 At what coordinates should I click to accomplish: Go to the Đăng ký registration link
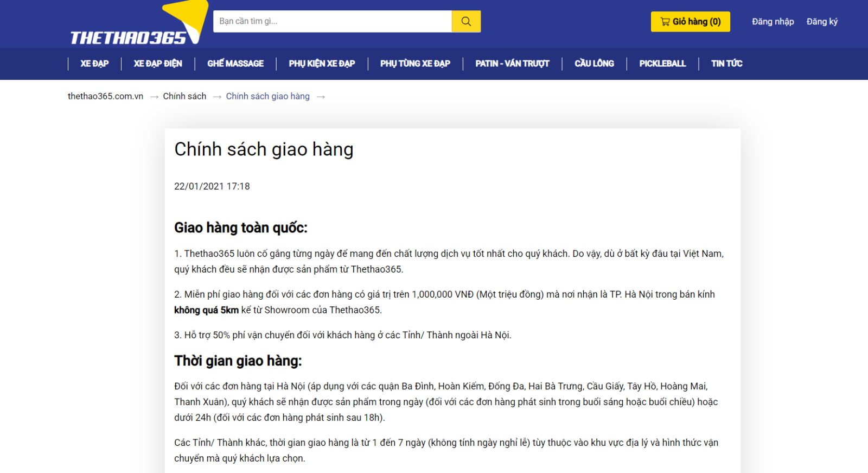tap(822, 22)
